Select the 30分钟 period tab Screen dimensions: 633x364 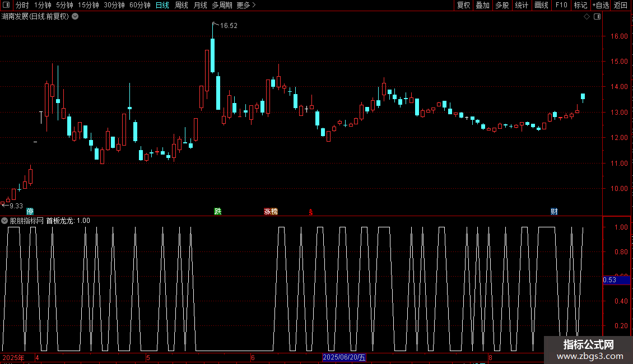[x=114, y=5]
